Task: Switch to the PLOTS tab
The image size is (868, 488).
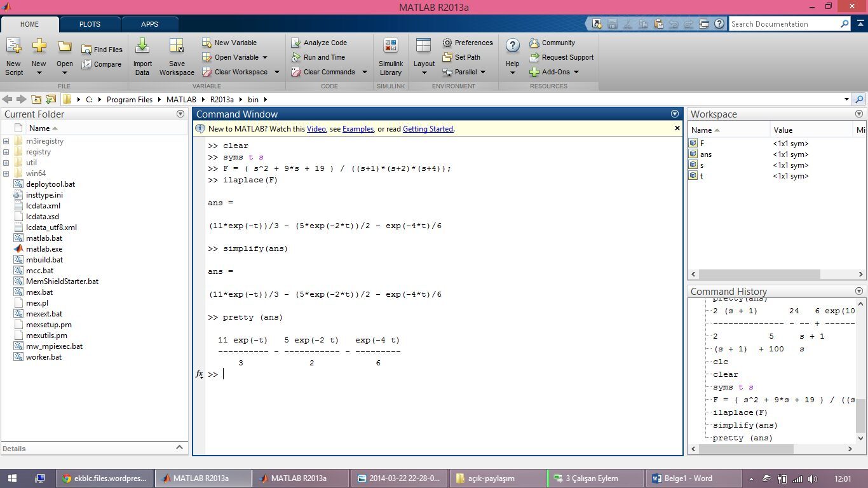Action: tap(90, 24)
